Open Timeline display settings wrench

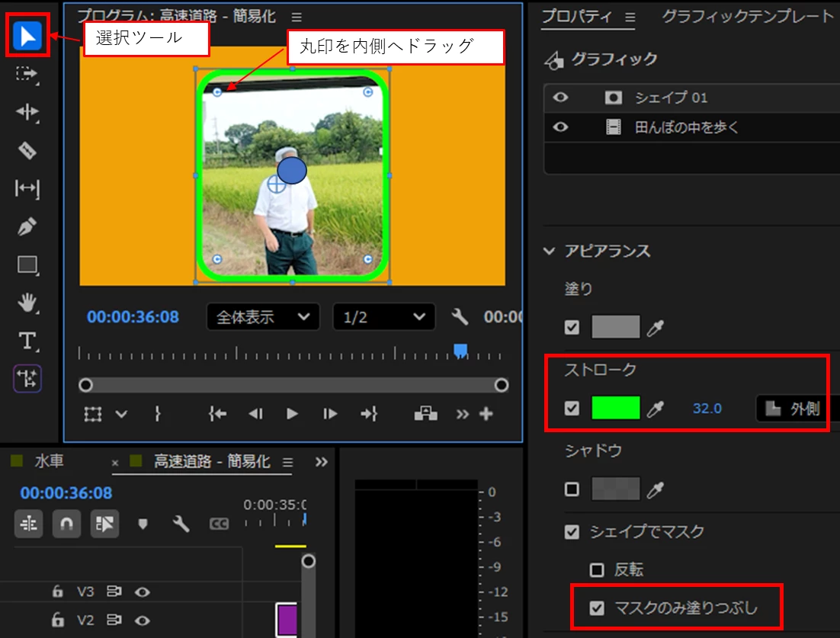[x=181, y=524]
